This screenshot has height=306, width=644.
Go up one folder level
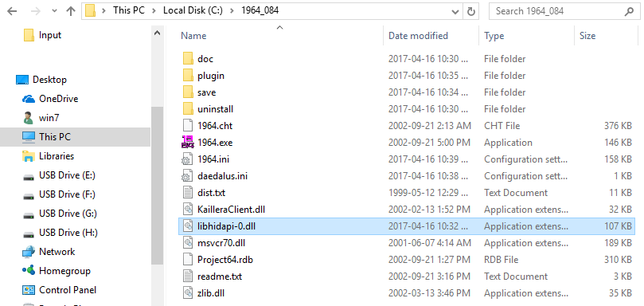point(71,11)
